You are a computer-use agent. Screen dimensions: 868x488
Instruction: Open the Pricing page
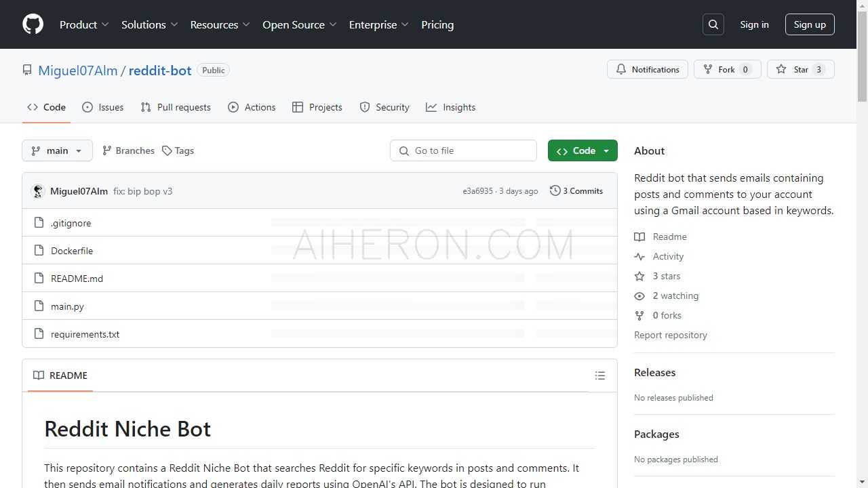click(x=437, y=24)
